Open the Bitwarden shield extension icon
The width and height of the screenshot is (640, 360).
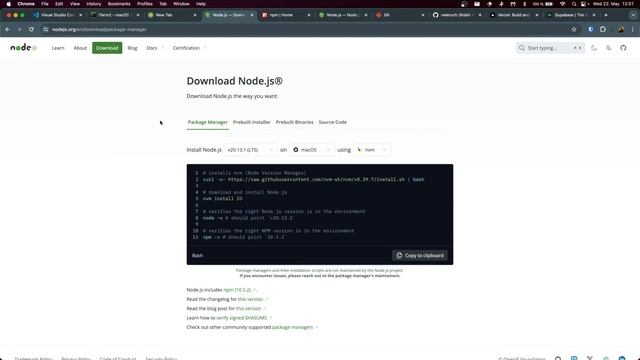coord(591,29)
